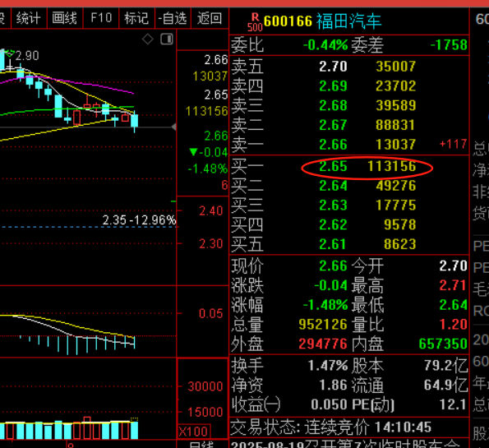
Task: Select the 卖二 ask row at 2.67
Action: click(x=349, y=125)
